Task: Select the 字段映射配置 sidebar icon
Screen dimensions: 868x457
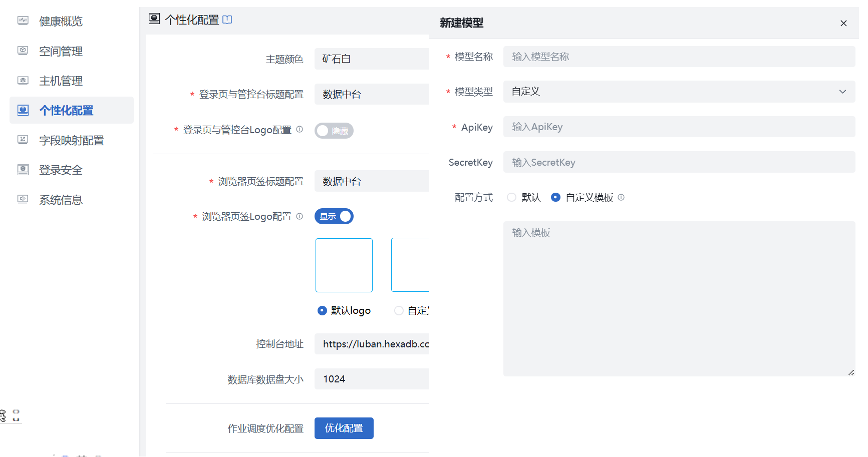Action: [23, 140]
